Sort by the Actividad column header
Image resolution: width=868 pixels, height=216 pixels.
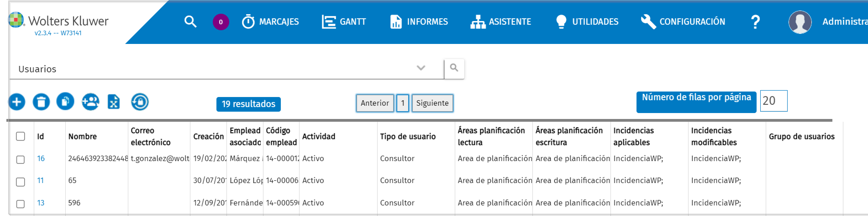pos(319,136)
